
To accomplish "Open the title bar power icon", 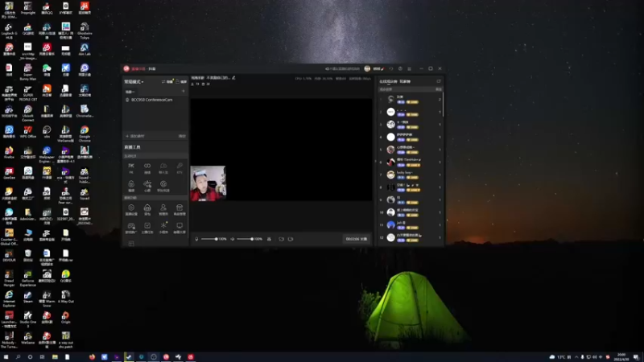I will click(x=400, y=68).
